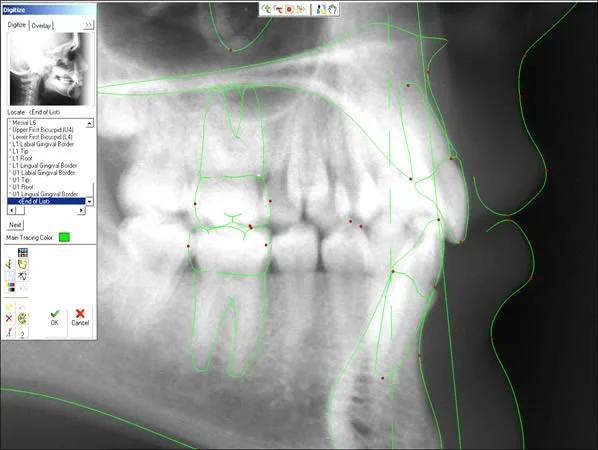Click the zoom out magnifier icon
The image size is (598, 450).
[x=278, y=9]
